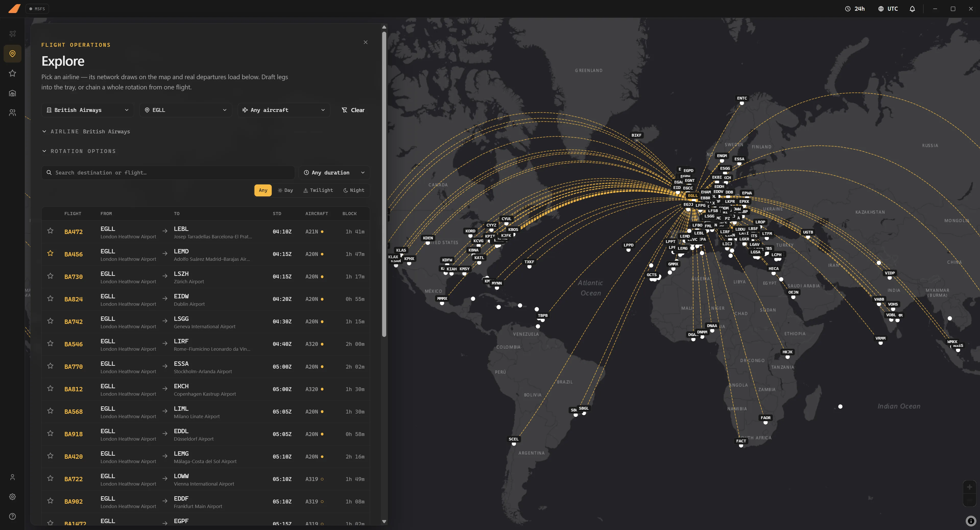
Task: Open the favorites star sidebar icon
Action: (13, 73)
